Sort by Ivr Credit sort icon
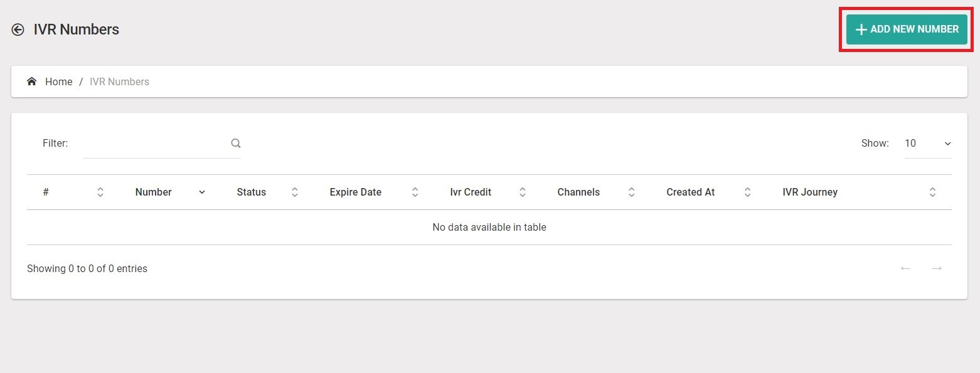The image size is (980, 373). (x=522, y=192)
